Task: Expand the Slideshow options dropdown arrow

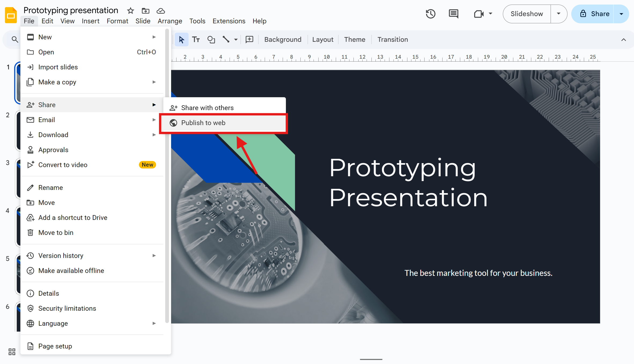Action: click(559, 14)
